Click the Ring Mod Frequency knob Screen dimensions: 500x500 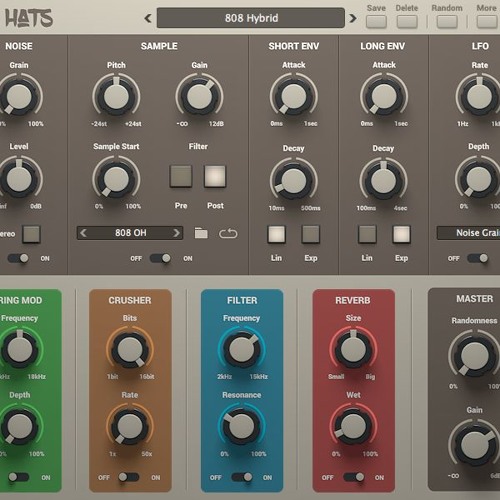(20, 350)
